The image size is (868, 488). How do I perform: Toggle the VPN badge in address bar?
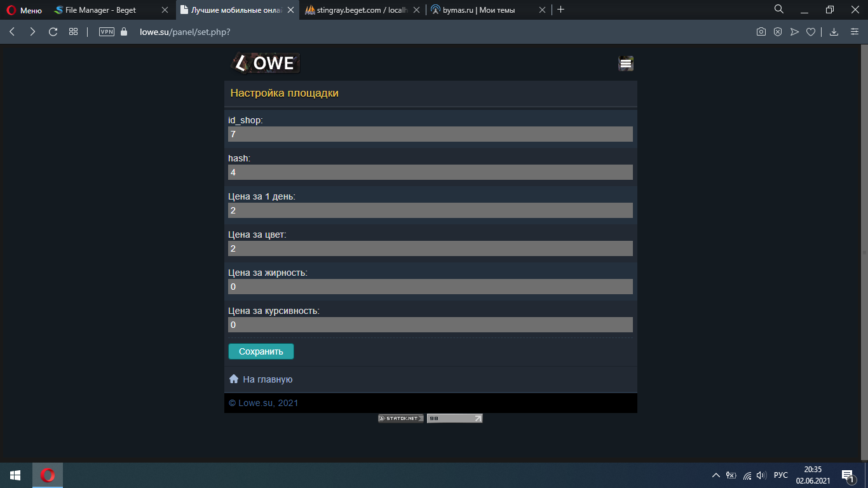click(107, 32)
